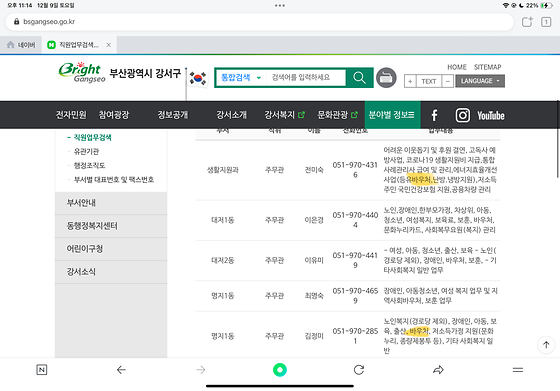Decrease text size with minus button
The image size is (560, 391).
click(x=447, y=81)
